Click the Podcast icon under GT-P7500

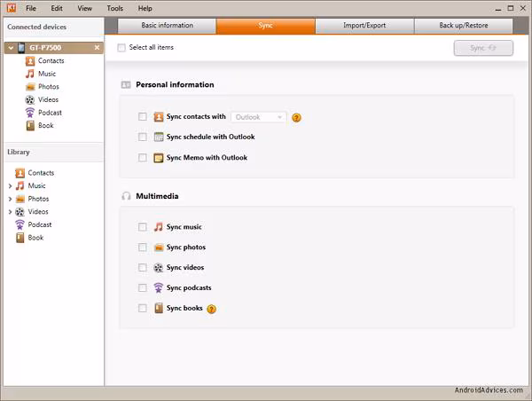click(30, 113)
